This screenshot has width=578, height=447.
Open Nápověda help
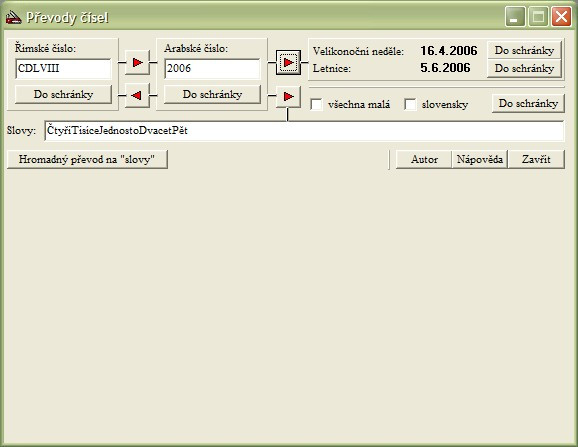480,160
